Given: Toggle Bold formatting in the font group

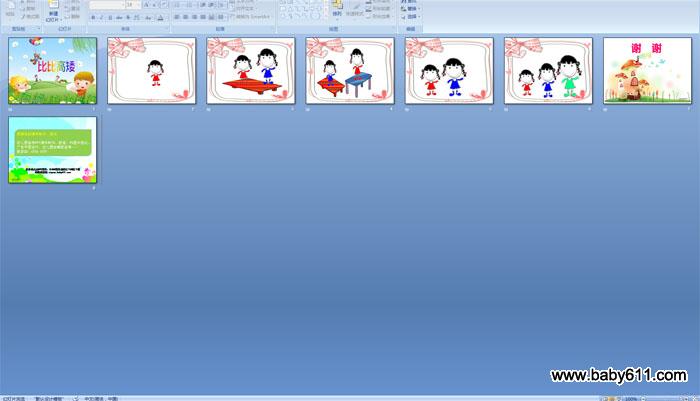Looking at the screenshot, I should [92, 17].
